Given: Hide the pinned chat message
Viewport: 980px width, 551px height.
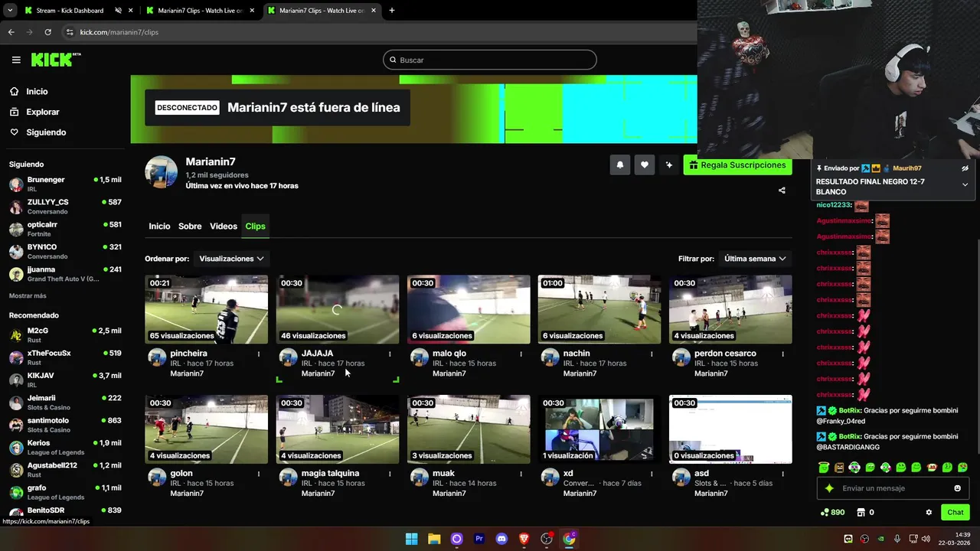Looking at the screenshot, I should tap(965, 168).
